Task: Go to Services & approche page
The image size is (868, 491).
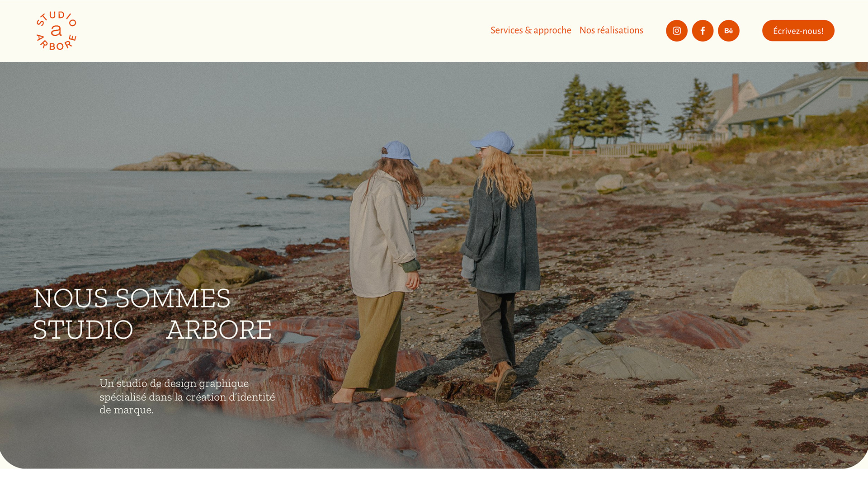Action: coord(531,30)
